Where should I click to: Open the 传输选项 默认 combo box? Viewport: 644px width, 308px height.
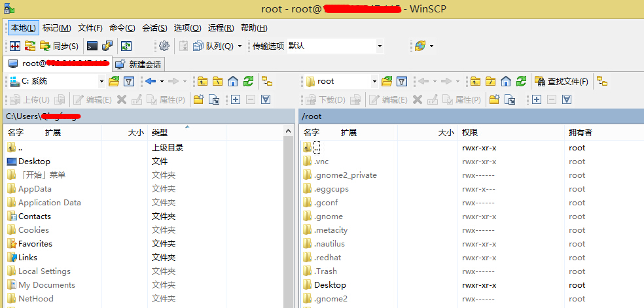click(336, 46)
